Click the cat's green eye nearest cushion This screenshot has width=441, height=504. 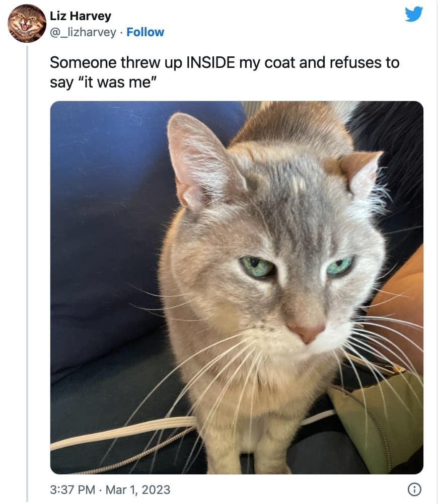pos(257,267)
